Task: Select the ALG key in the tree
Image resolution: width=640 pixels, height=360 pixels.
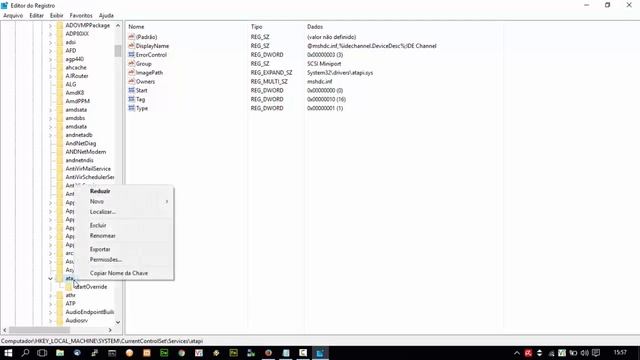Action: coord(71,84)
